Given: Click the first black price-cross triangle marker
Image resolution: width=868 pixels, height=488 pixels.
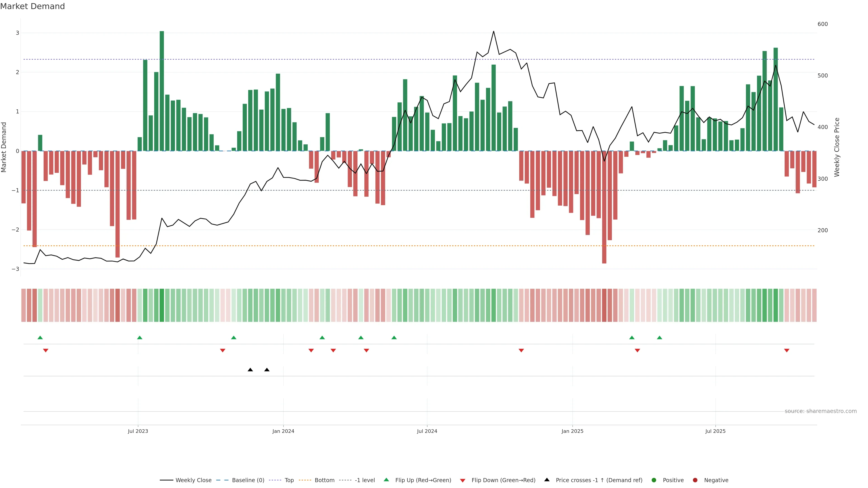Looking at the screenshot, I should [x=250, y=370].
